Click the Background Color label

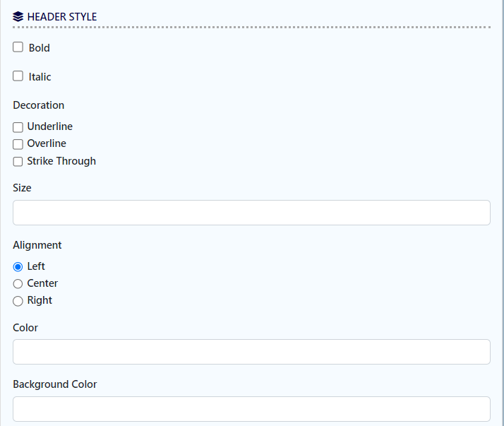click(54, 384)
